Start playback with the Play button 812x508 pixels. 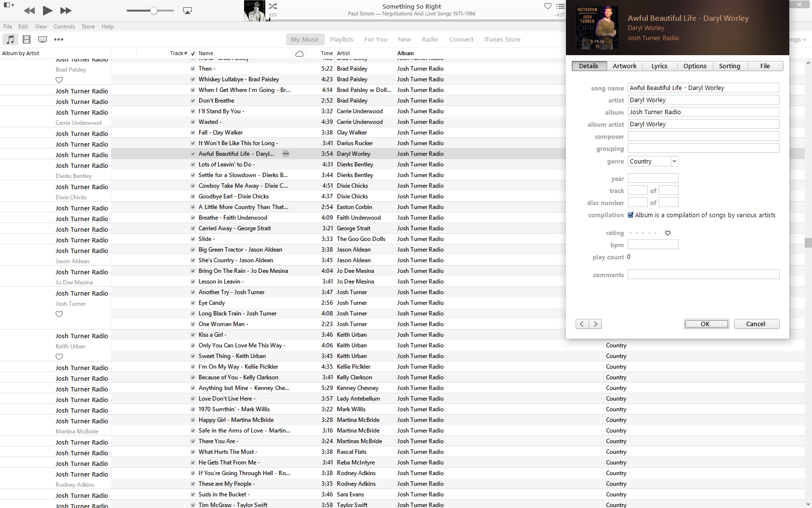coord(47,10)
